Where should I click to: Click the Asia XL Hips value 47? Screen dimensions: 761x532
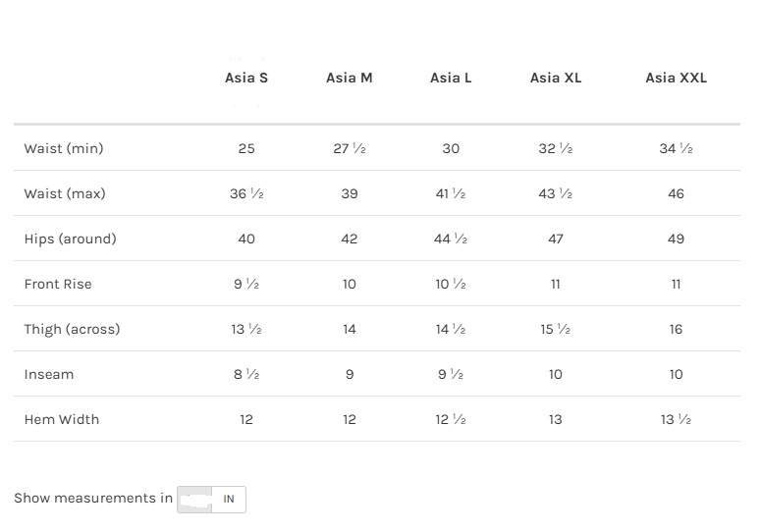point(556,239)
